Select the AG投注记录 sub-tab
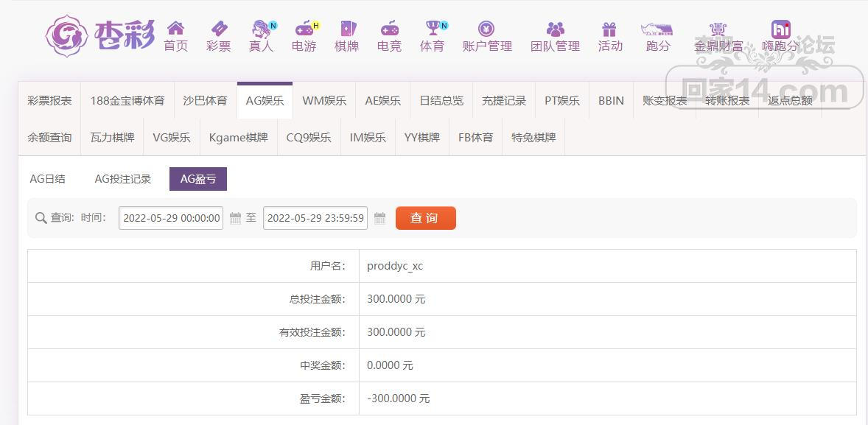The width and height of the screenshot is (868, 425). click(x=123, y=179)
